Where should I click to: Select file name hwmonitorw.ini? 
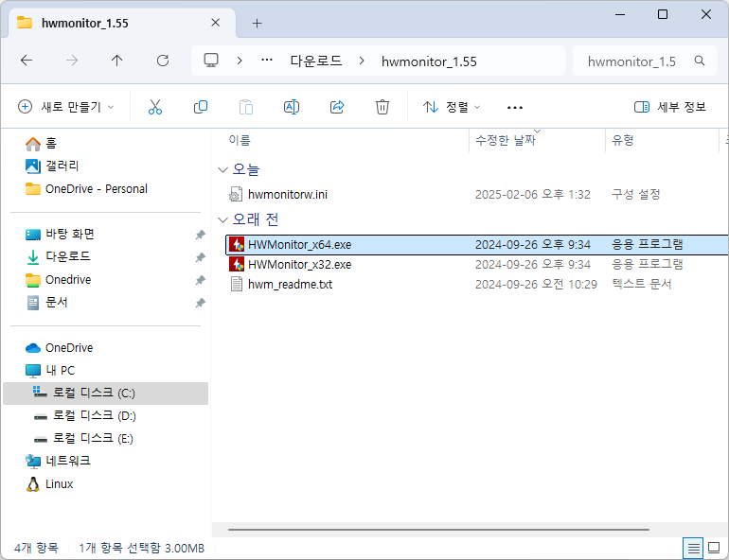pos(287,195)
